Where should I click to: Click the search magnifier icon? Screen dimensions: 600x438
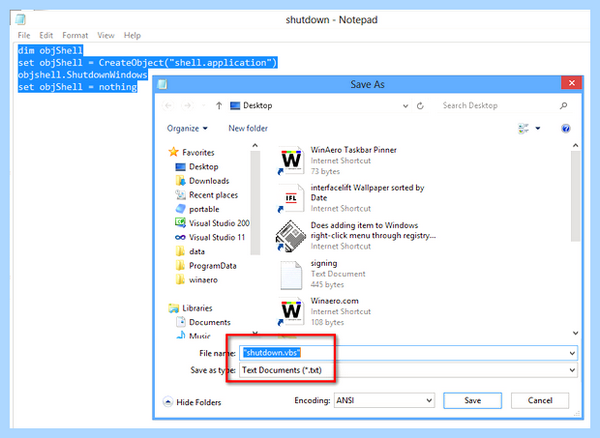click(563, 106)
